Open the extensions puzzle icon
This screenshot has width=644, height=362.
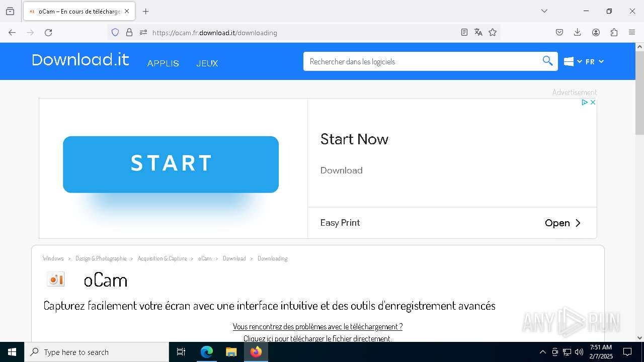pyautogui.click(x=614, y=33)
